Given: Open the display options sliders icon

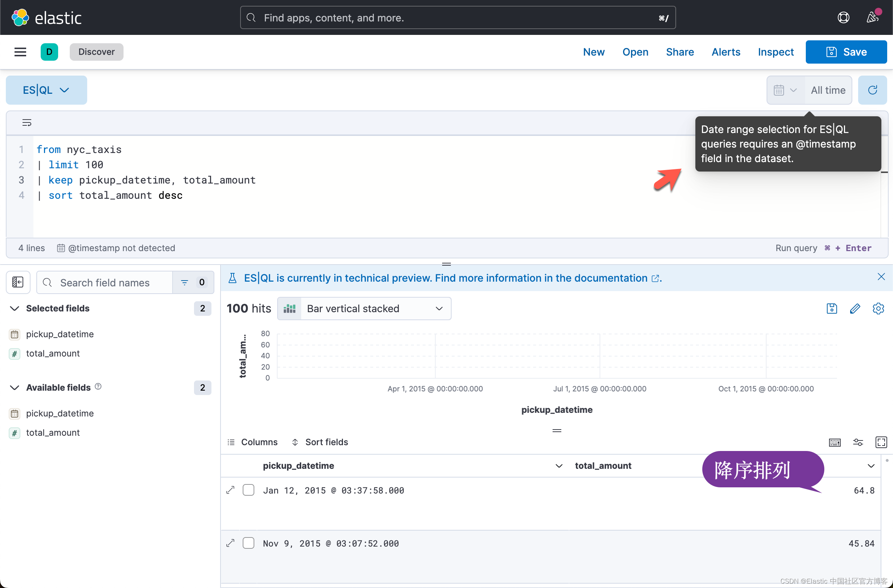Looking at the screenshot, I should point(858,442).
